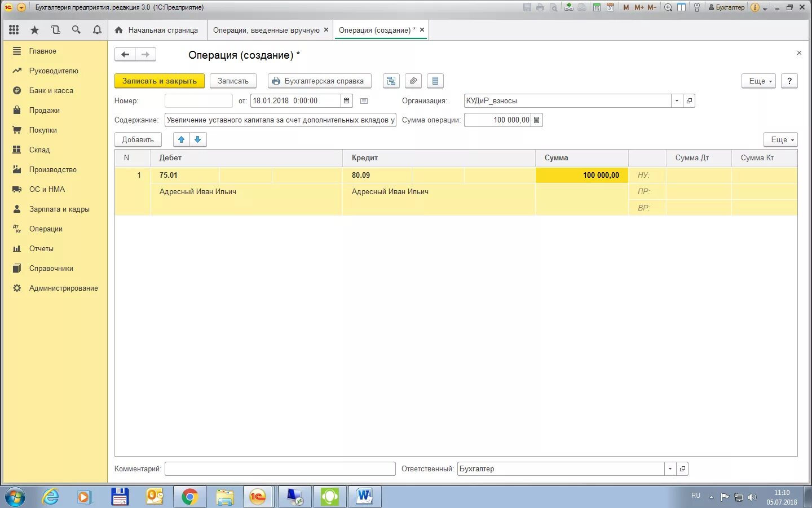The width and height of the screenshot is (812, 508).
Task: Open the sections menu grid icon
Action: pos(14,30)
